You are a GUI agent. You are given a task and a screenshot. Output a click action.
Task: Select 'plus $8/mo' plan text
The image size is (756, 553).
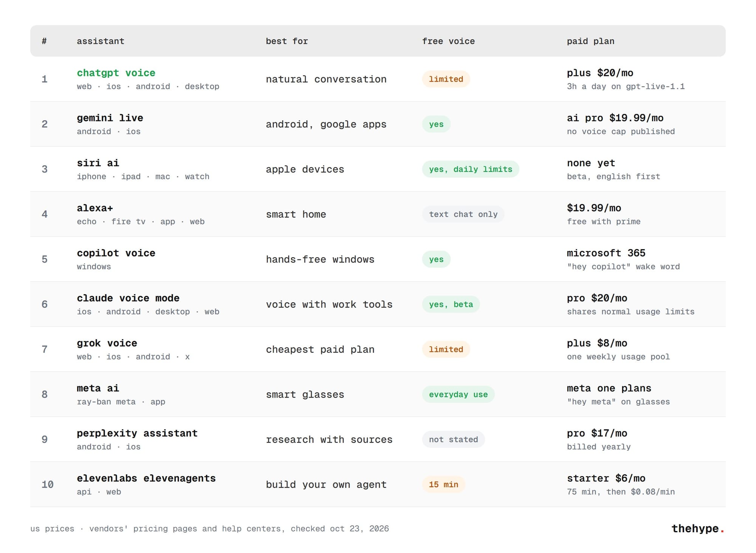597,343
